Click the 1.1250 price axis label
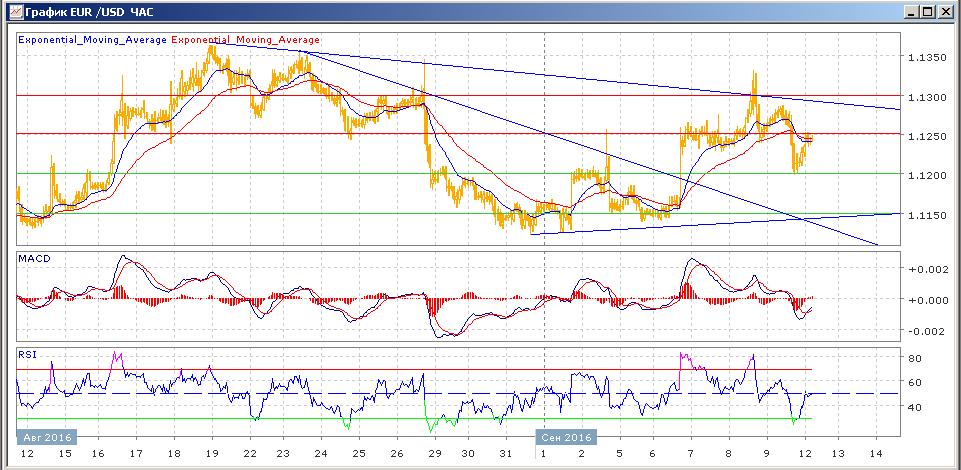961x470 pixels. point(926,136)
